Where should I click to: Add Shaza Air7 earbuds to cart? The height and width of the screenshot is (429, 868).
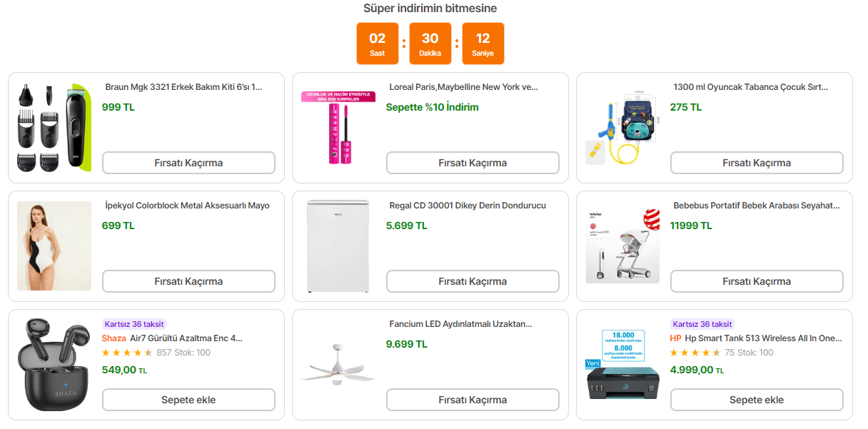pos(188,400)
